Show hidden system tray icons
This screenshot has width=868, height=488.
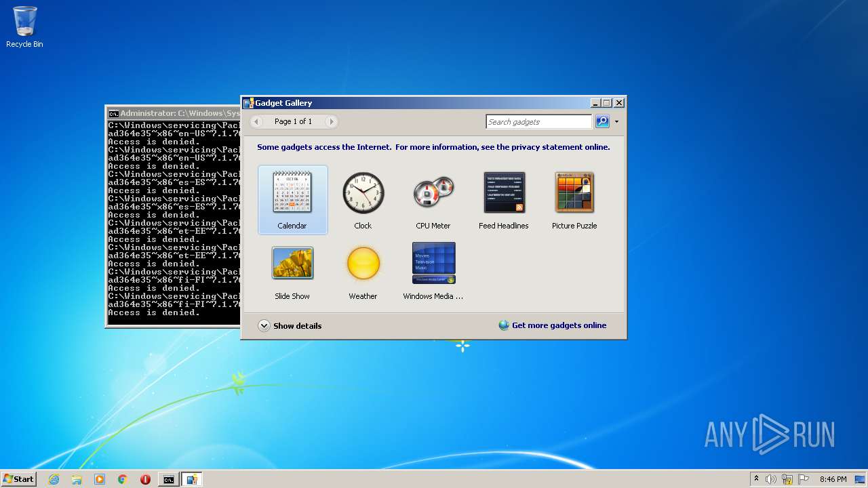(756, 479)
